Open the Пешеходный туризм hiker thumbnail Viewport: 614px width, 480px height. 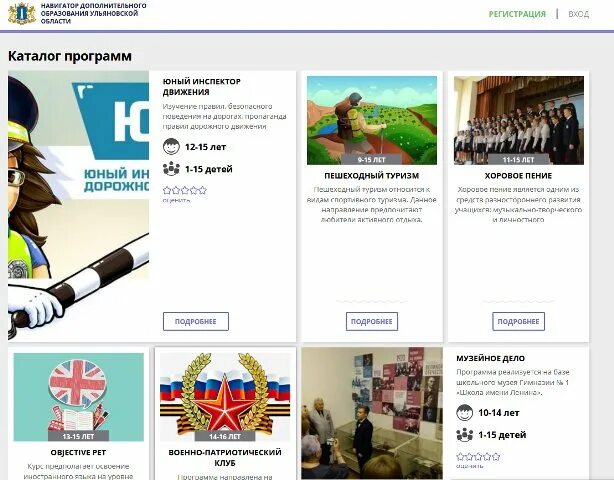[372, 120]
